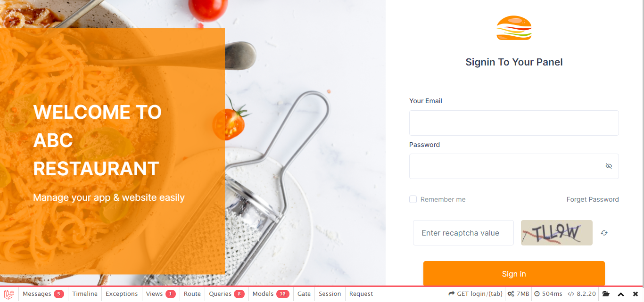Open the Models tab

(271, 294)
